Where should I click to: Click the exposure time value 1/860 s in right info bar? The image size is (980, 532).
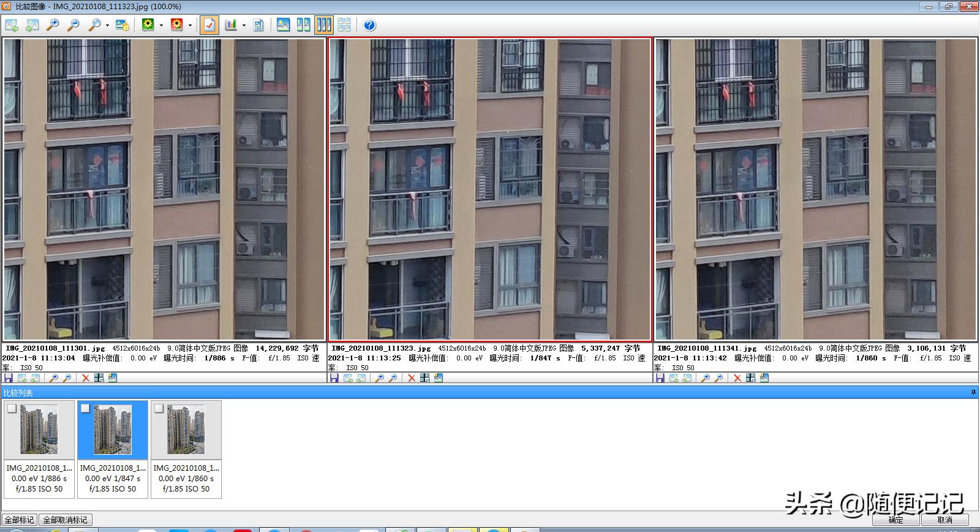[x=871, y=358]
